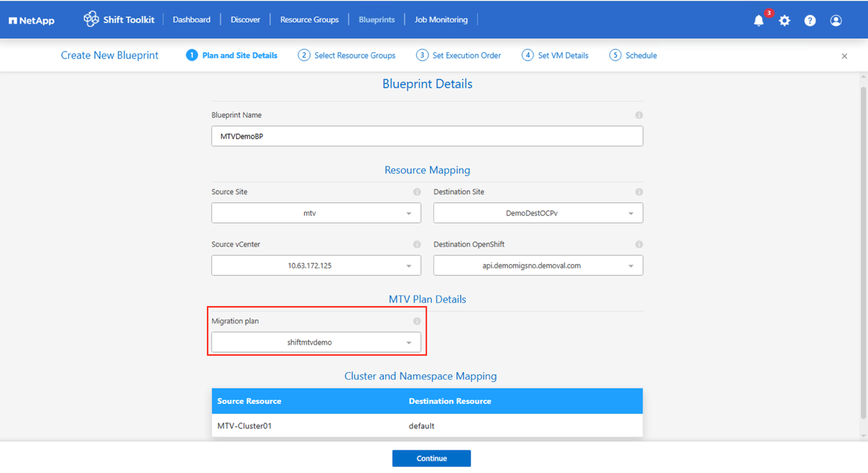Open the Migration plan dropdown

point(316,343)
